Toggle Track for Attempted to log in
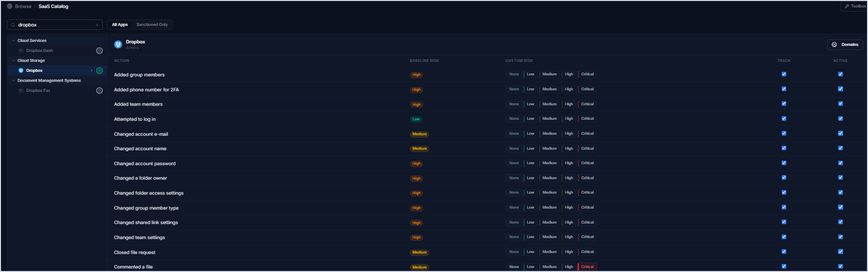Viewport: 868px width, 272px height. click(x=784, y=118)
